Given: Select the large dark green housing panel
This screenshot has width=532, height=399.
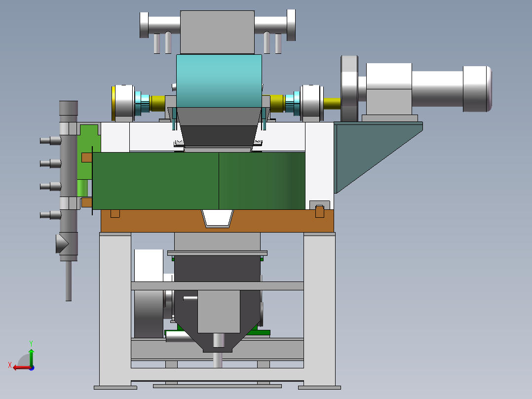Looking at the screenshot, I should [199, 181].
